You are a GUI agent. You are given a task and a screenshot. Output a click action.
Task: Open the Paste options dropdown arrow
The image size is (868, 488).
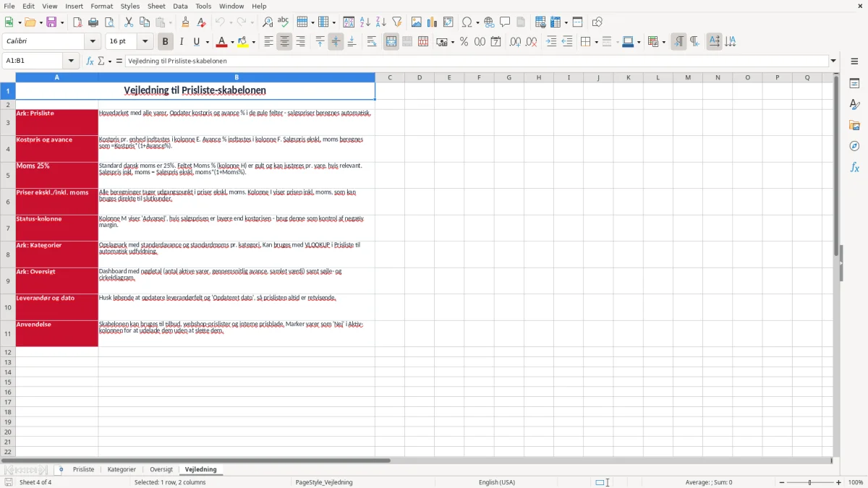[170, 22]
